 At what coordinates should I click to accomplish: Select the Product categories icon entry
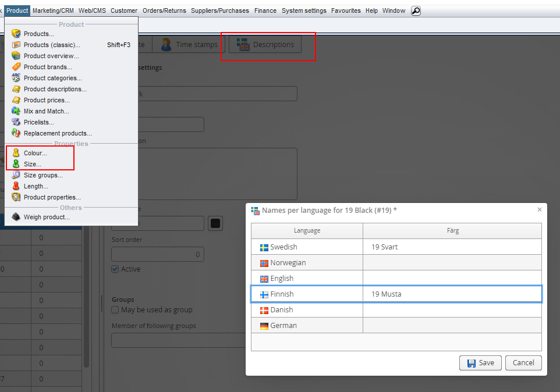pos(16,78)
